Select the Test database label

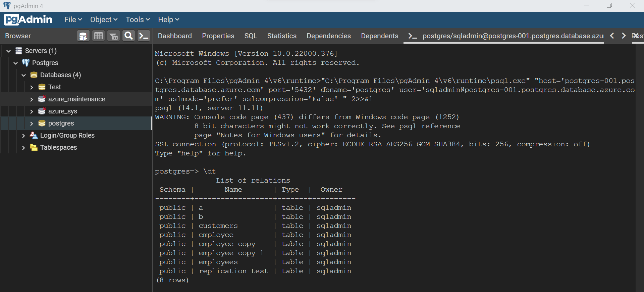tap(54, 87)
